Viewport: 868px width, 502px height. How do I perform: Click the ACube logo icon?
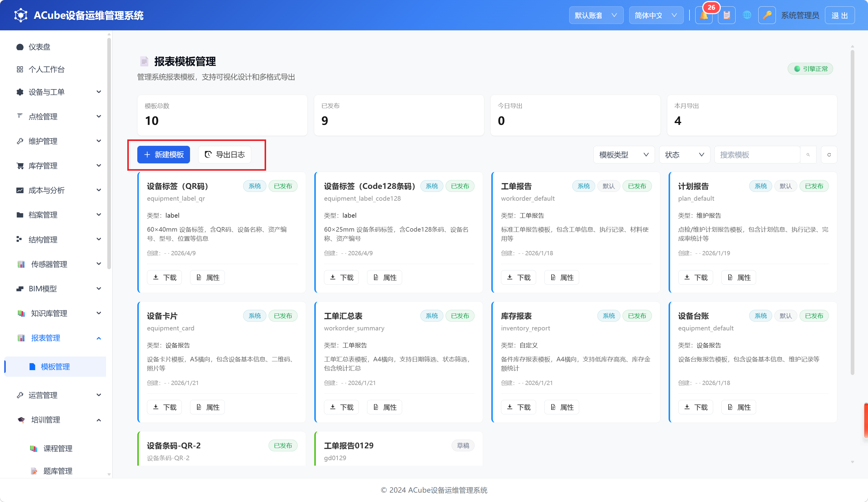point(21,15)
